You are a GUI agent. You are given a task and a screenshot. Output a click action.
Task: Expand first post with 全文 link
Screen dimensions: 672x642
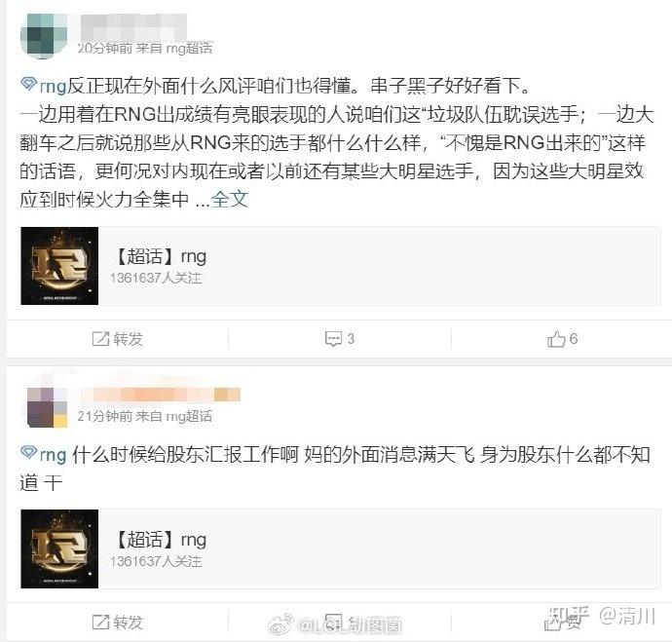click(230, 200)
